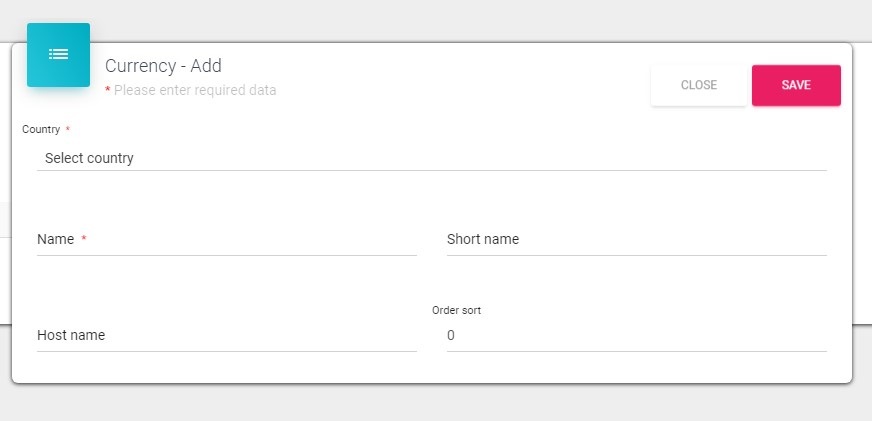
Task: Click the "Currency - Add" dialog title
Action: 163,66
